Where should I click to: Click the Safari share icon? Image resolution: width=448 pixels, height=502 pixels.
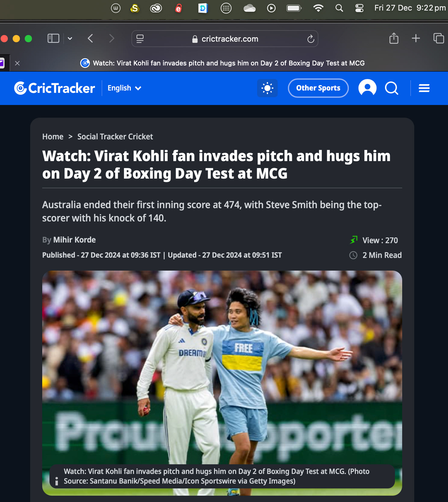pos(394,39)
